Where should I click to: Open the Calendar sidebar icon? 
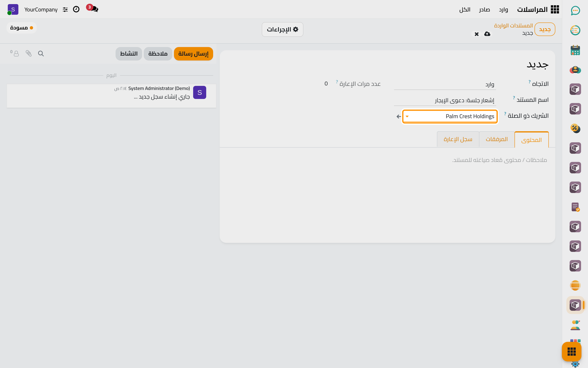pyautogui.click(x=575, y=50)
